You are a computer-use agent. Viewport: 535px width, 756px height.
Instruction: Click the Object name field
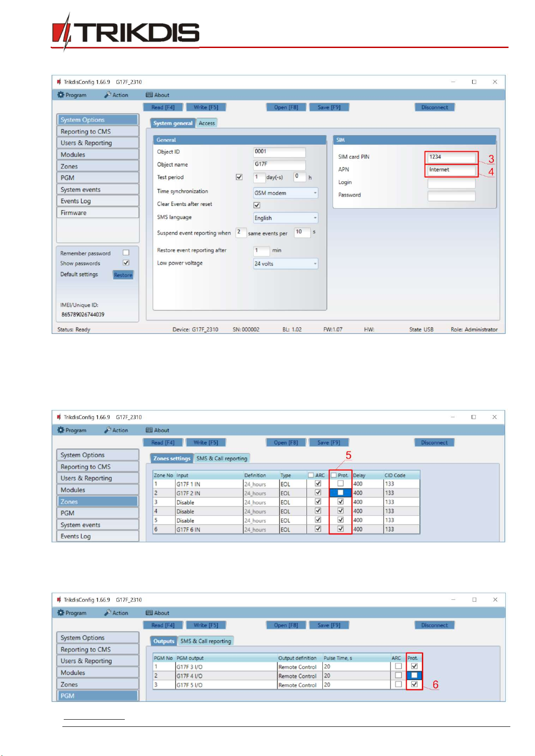click(279, 165)
